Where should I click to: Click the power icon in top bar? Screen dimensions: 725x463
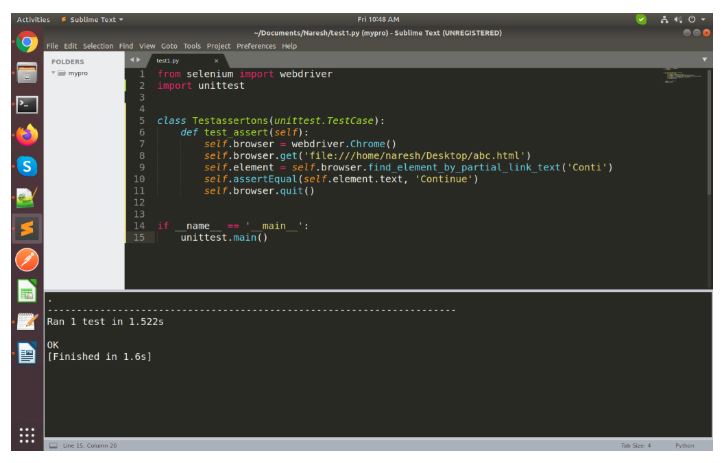pos(692,19)
